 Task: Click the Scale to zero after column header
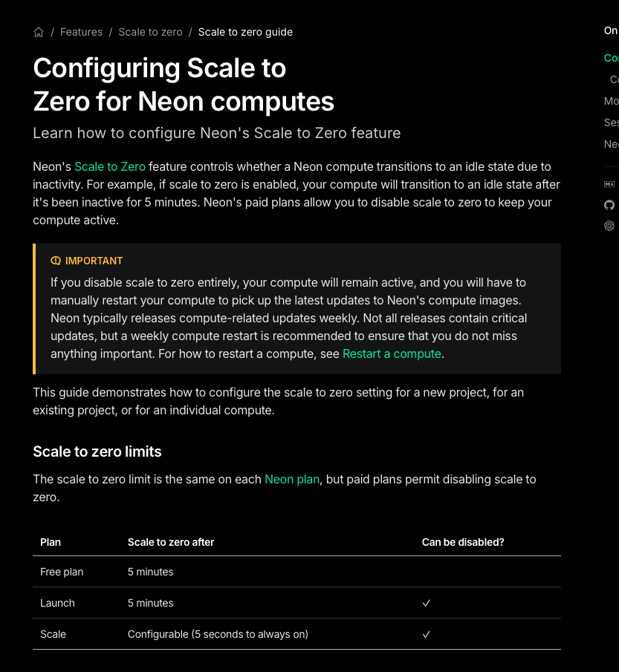[x=171, y=542]
